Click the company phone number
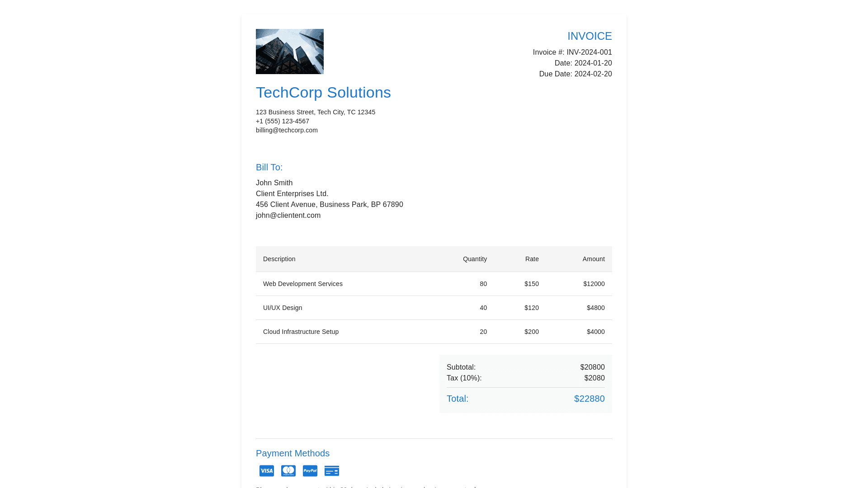This screenshot has height=488, width=868. (x=282, y=121)
